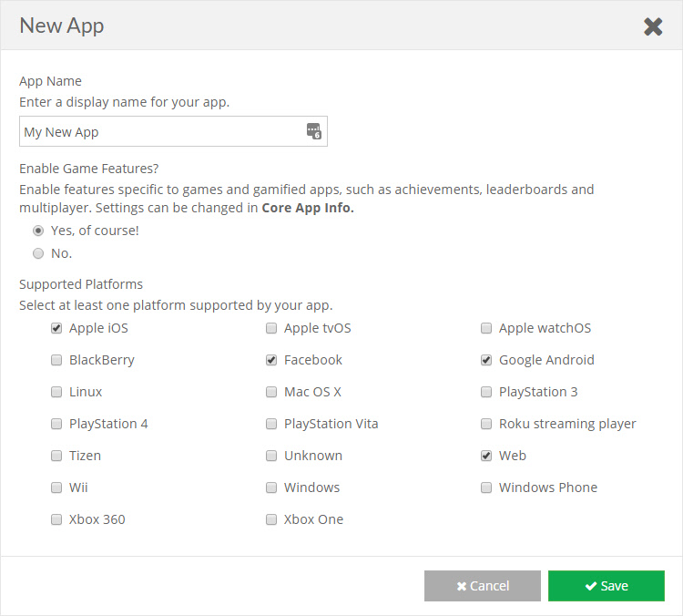Close the New App dialog

tap(653, 26)
